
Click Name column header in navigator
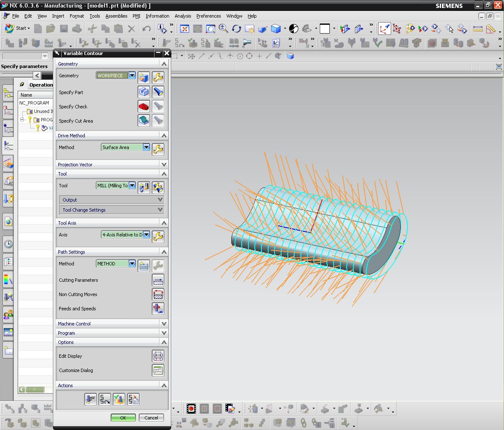coord(36,95)
